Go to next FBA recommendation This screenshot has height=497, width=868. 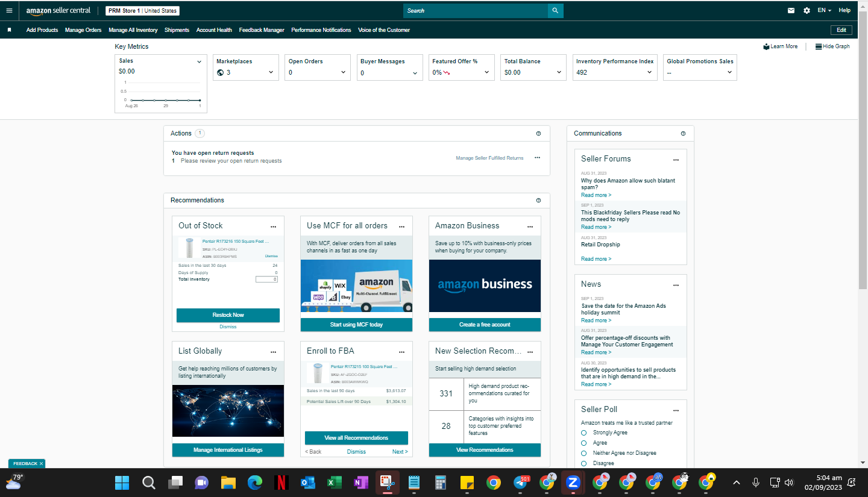coord(400,452)
